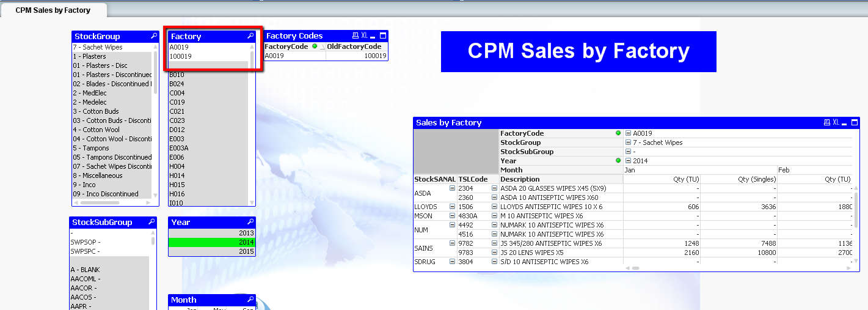868x310 pixels.
Task: Click the StockSANAL column header
Action: tap(435, 179)
